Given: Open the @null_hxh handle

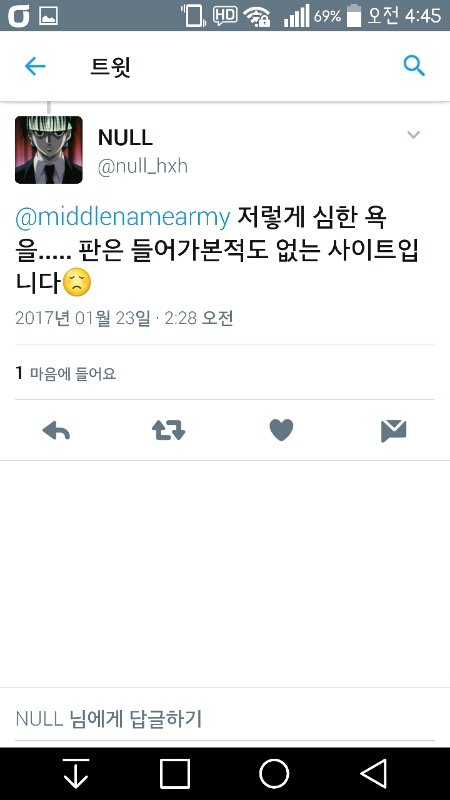Looking at the screenshot, I should point(142,166).
